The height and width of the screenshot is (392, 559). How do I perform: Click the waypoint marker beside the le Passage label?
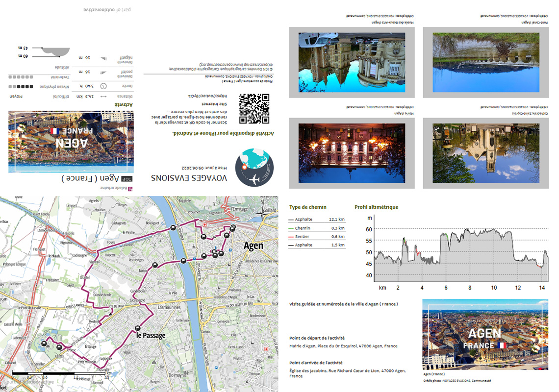click(x=138, y=328)
